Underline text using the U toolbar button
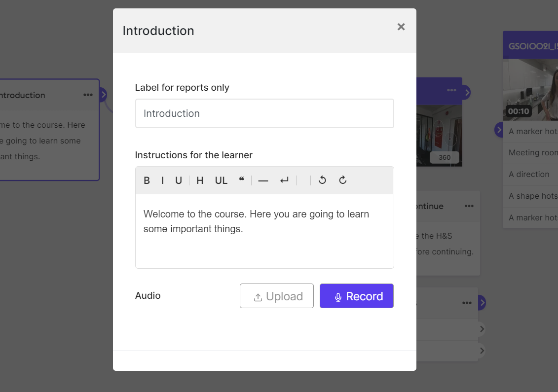Viewport: 558px width, 392px height. click(179, 180)
